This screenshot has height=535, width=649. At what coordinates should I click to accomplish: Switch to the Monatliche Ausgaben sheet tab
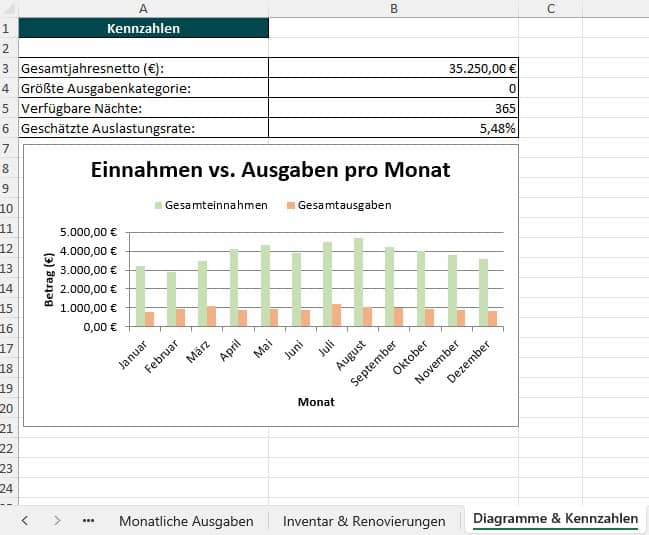[x=186, y=521]
